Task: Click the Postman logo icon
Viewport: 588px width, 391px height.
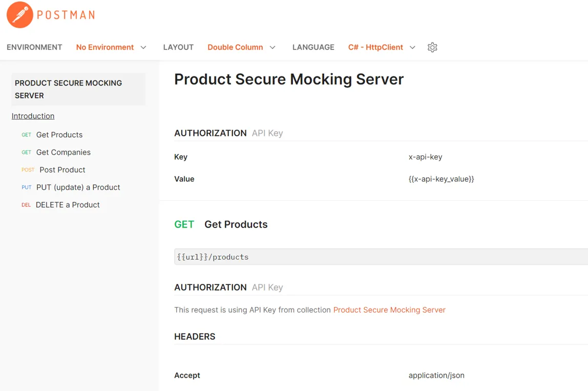Action: 20,15
